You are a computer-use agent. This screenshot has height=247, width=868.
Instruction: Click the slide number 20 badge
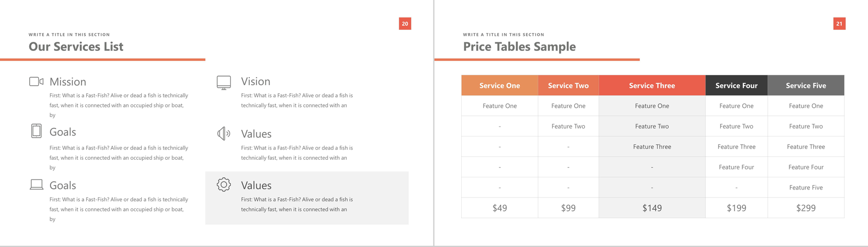405,24
